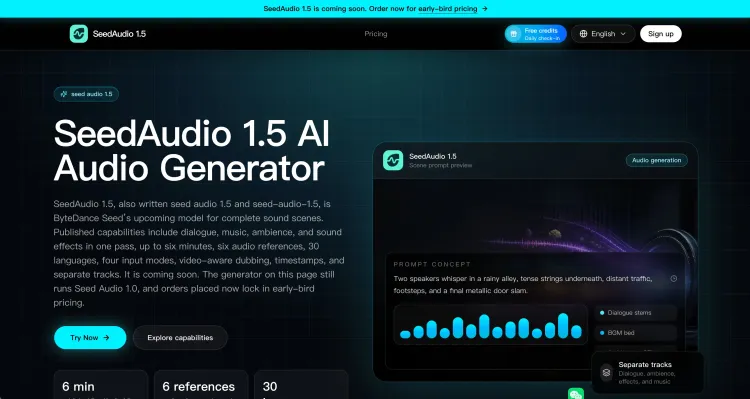Click the SeedAudio logo icon in the header
This screenshot has height=399, width=750.
click(x=79, y=34)
